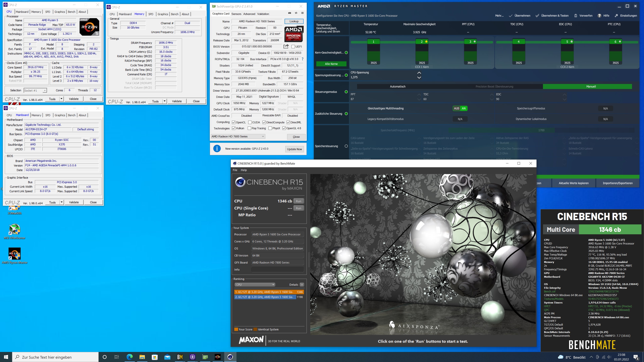Switch to the SPD tab in CPU-Z Memory window
The width and height of the screenshot is (644, 362).
[151, 14]
